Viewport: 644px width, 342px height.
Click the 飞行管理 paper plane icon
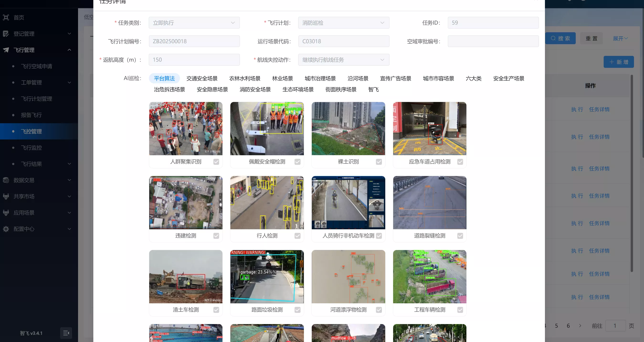(x=6, y=50)
